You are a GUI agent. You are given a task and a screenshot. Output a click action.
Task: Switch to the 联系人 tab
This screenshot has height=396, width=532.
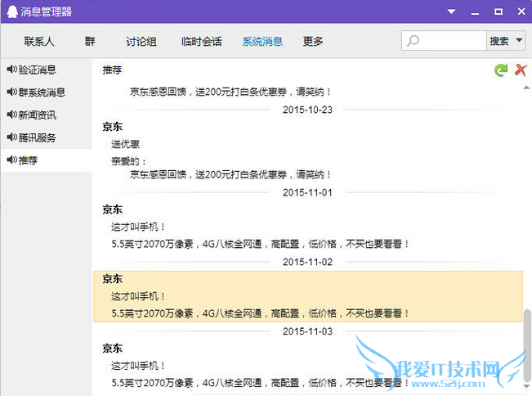tap(39, 42)
